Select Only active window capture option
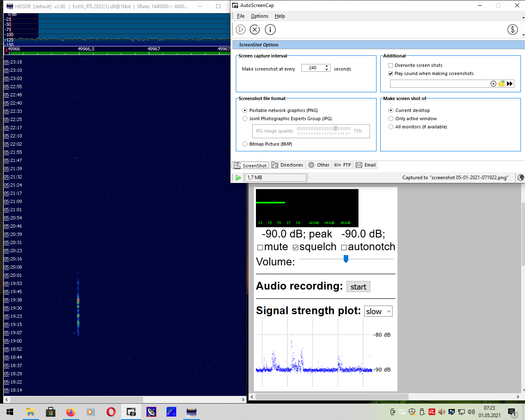 pyautogui.click(x=391, y=119)
